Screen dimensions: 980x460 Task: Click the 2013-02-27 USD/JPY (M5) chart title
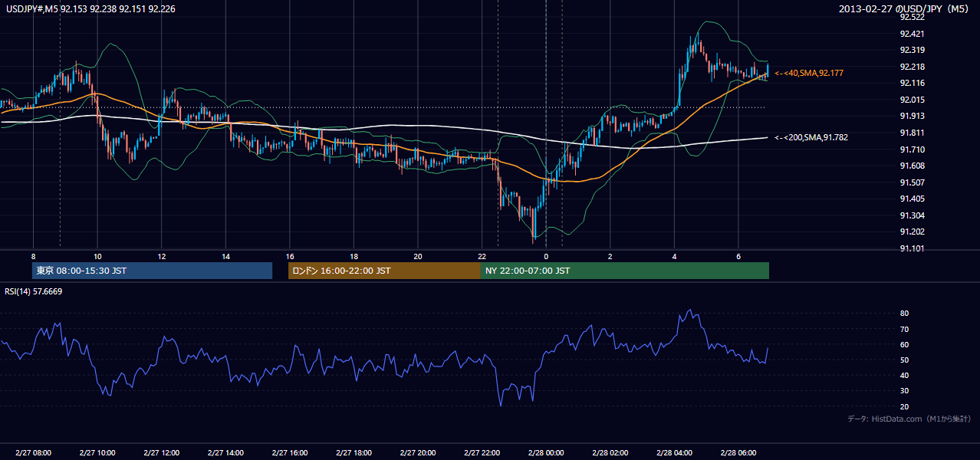click(x=905, y=9)
